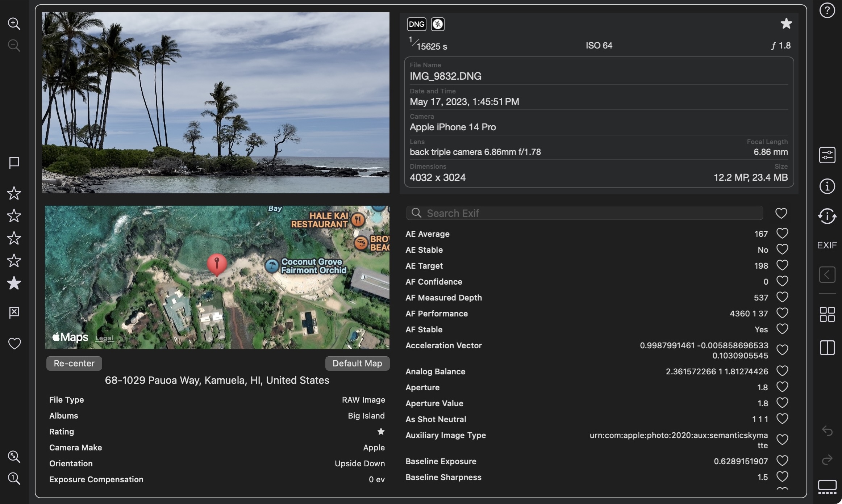This screenshot has height=504, width=842.
Task: Click the flag icon in left sidebar
Action: [14, 163]
